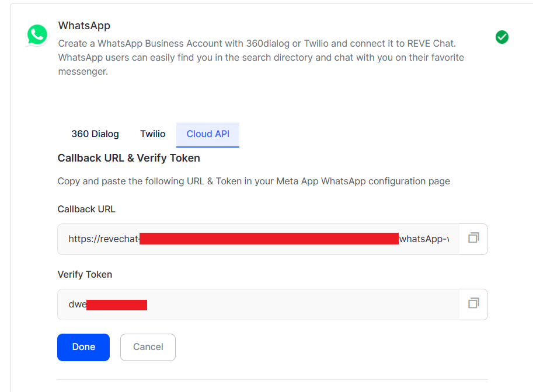This screenshot has height=392, width=533.
Task: Click the Copy and paste instructions text
Action: 253,181
